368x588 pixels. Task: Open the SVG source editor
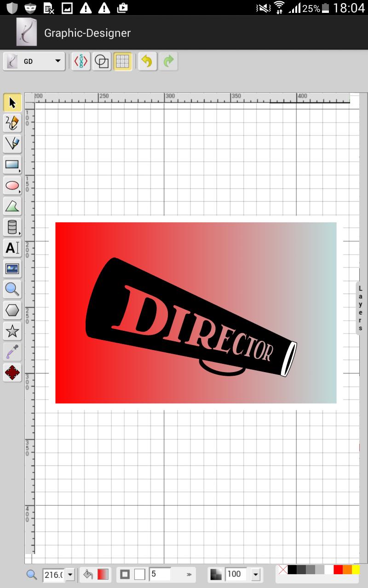pyautogui.click(x=81, y=62)
